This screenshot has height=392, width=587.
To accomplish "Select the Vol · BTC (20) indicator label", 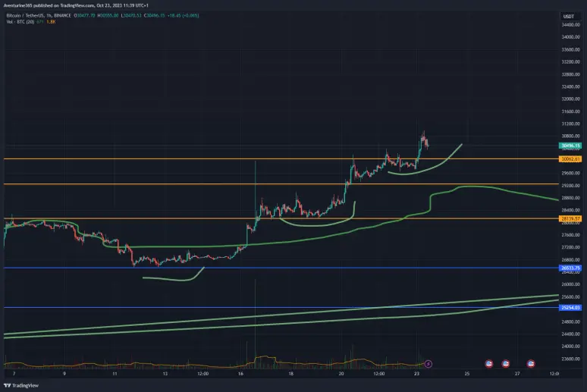I will click(x=20, y=22).
